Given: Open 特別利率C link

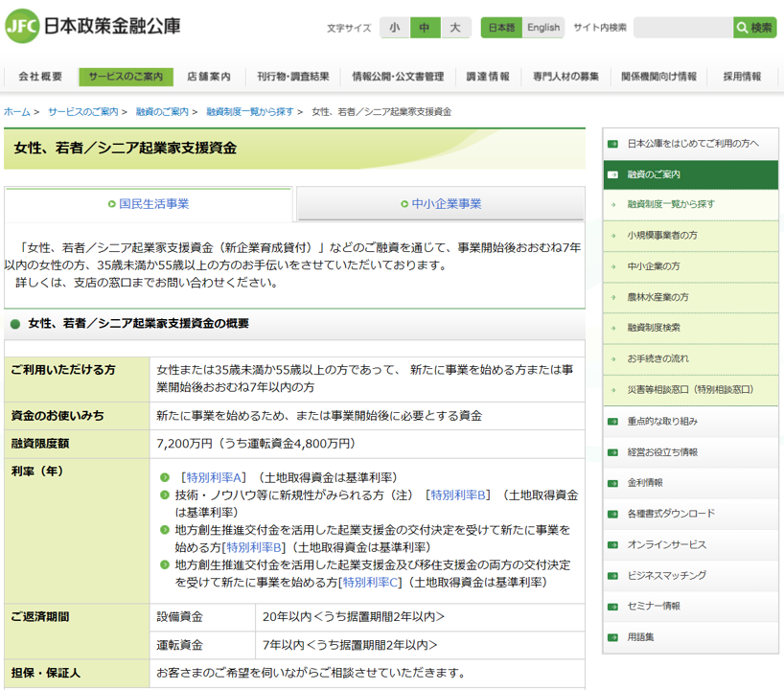Looking at the screenshot, I should click(x=370, y=583).
